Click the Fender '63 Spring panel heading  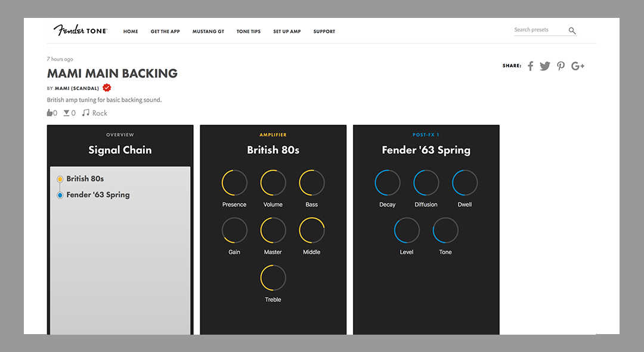pyautogui.click(x=426, y=150)
